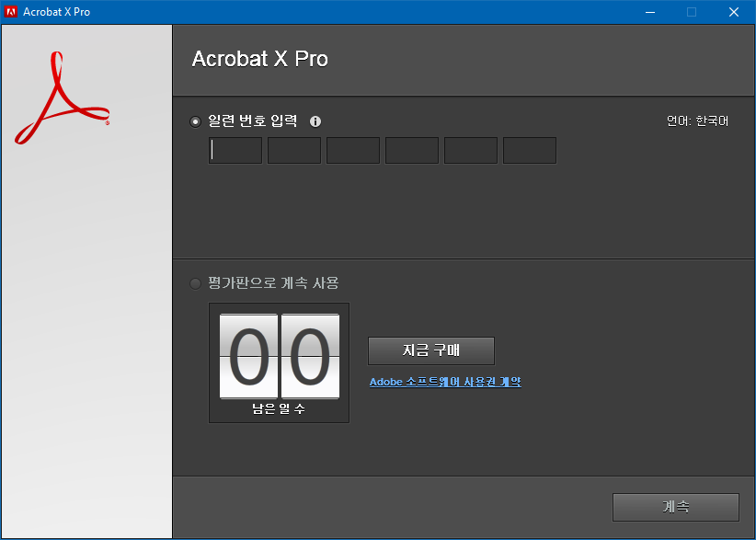Click the first serial number field
This screenshot has height=540, width=756.
tap(235, 151)
